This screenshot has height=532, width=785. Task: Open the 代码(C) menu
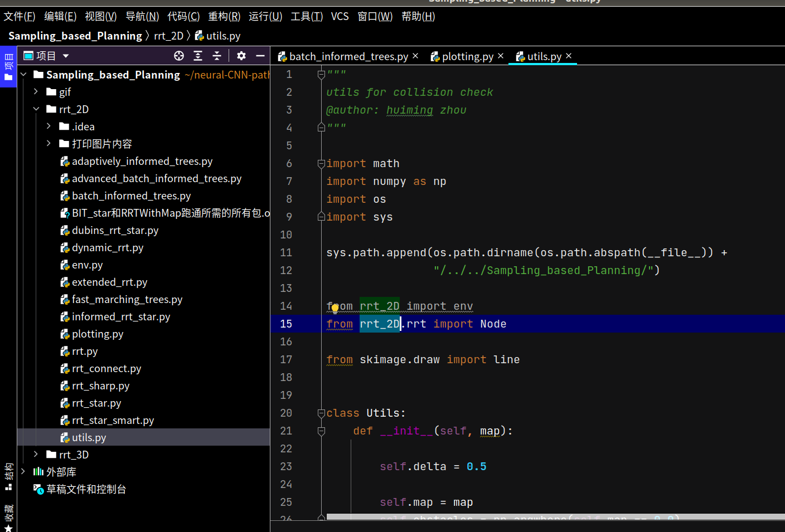click(x=183, y=16)
